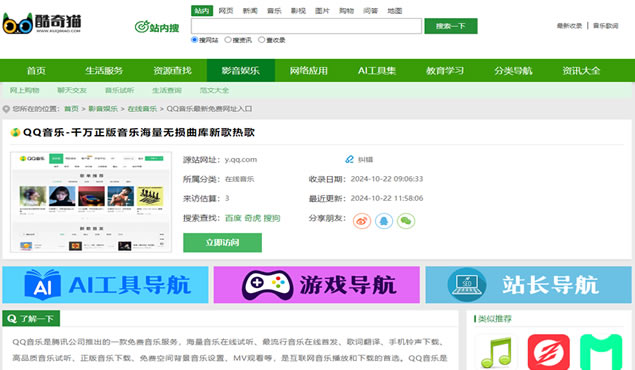Switch the search tab to 网页
This screenshot has width=635, height=370.
coord(226,11)
